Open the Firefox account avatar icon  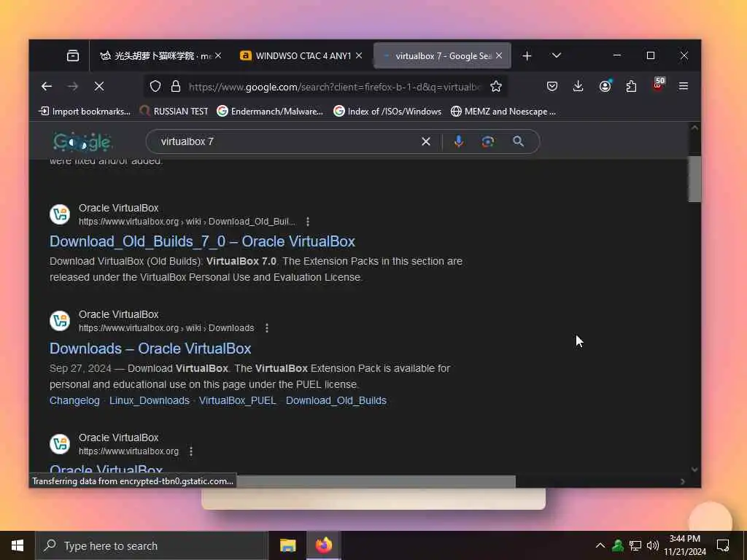(x=605, y=86)
